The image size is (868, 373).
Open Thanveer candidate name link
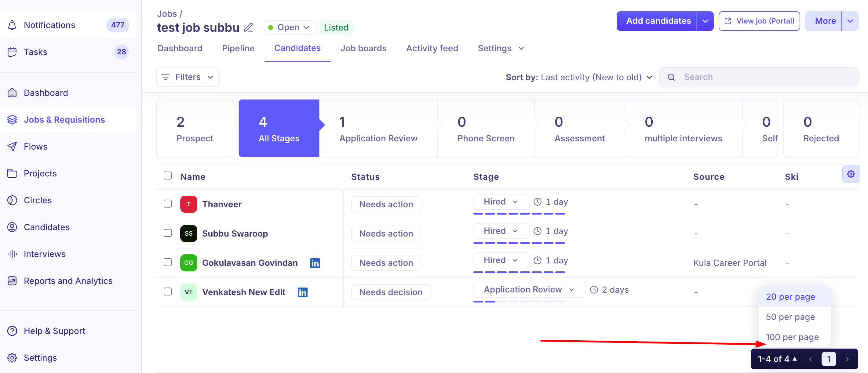coord(222,204)
